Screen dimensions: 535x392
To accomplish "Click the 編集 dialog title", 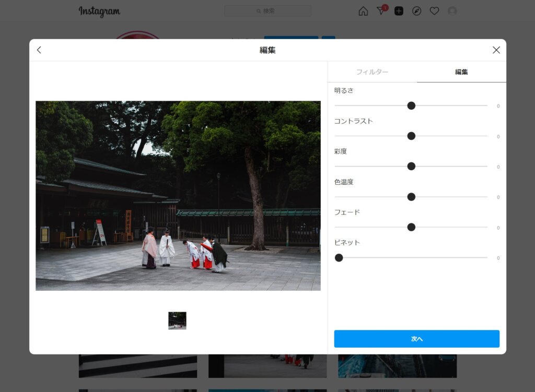I will point(267,50).
